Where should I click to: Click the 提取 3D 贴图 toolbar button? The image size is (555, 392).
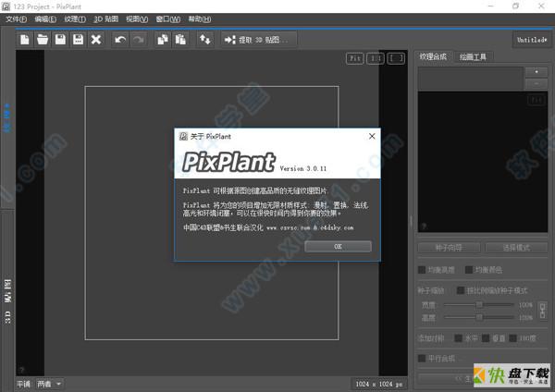[x=259, y=39]
